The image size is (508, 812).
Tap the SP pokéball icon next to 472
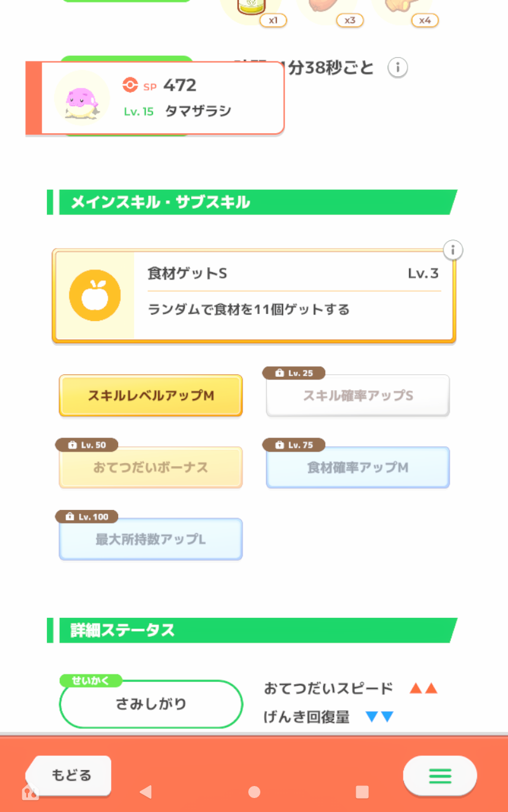(130, 85)
